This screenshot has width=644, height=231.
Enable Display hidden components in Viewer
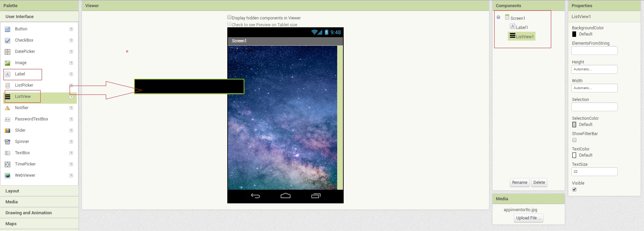(x=229, y=17)
